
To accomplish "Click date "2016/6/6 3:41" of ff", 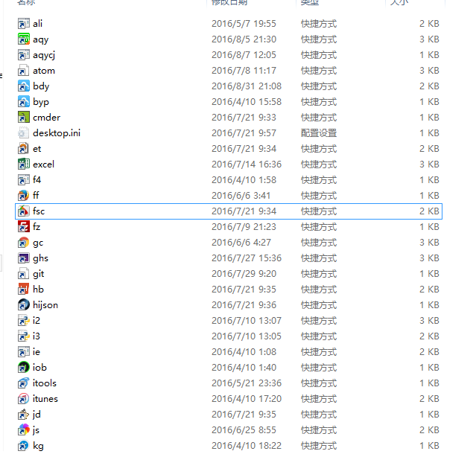I will click(x=241, y=195).
